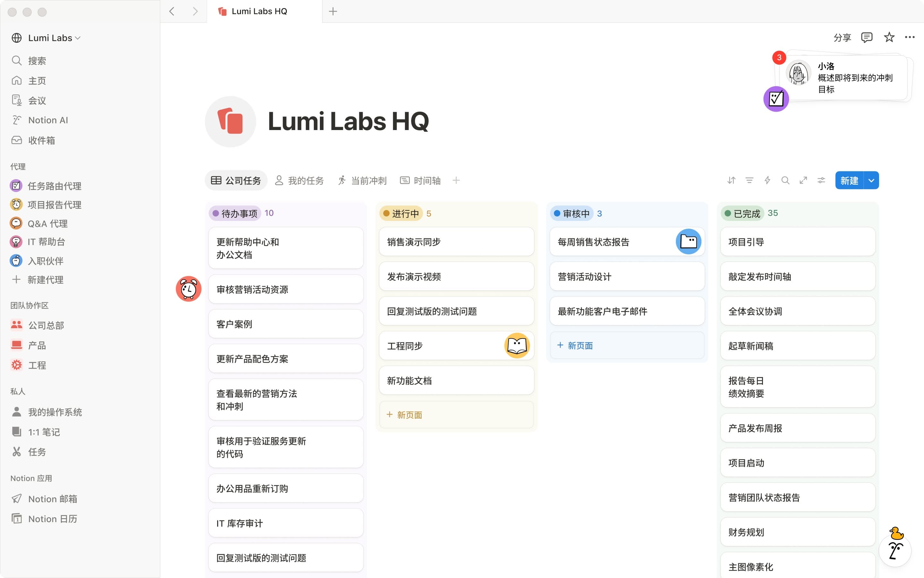Viewport: 924px width, 578px height.
Task: Open the 收件箱 inbox
Action: [41, 140]
